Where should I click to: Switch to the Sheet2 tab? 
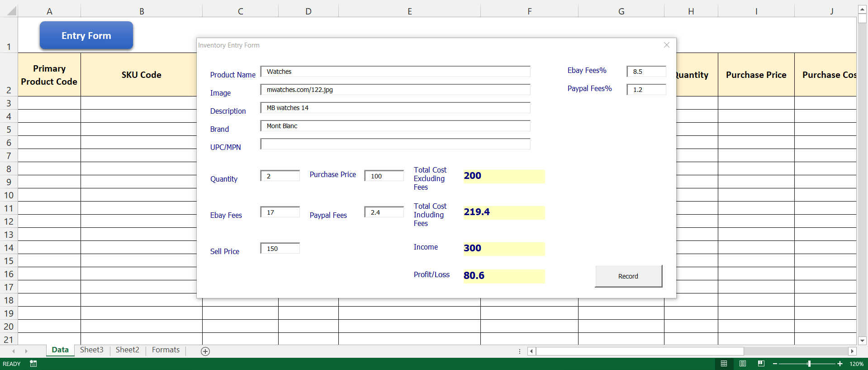pyautogui.click(x=128, y=350)
